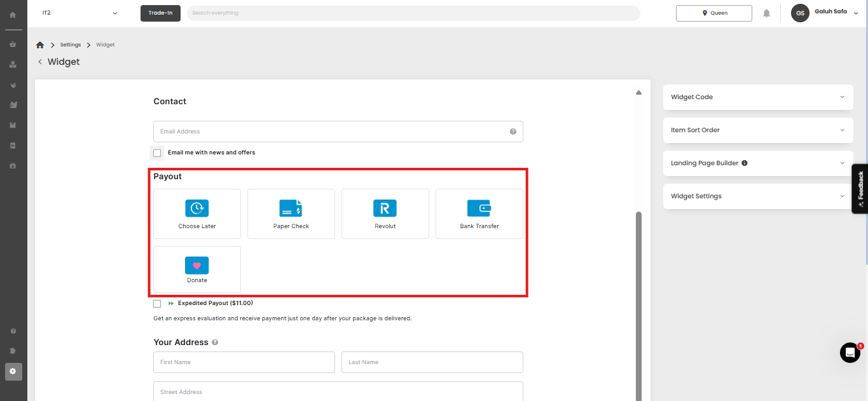Select the Revolut payout option

385,214
